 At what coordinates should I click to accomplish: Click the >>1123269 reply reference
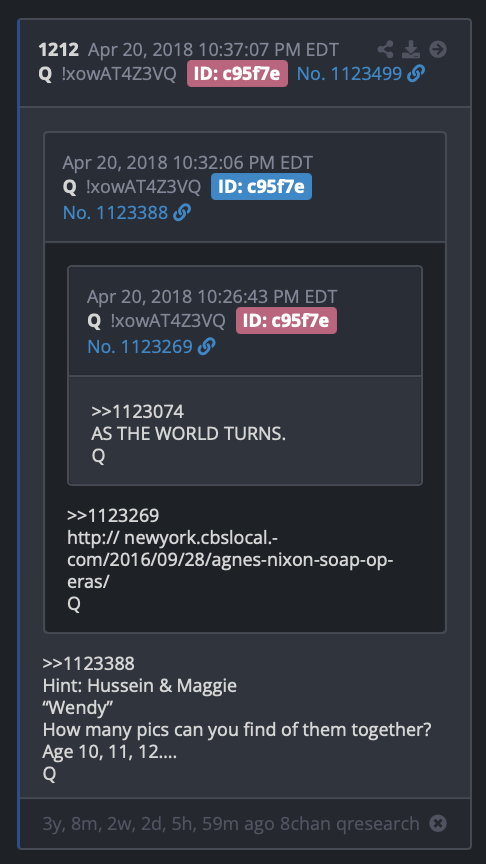[113, 516]
